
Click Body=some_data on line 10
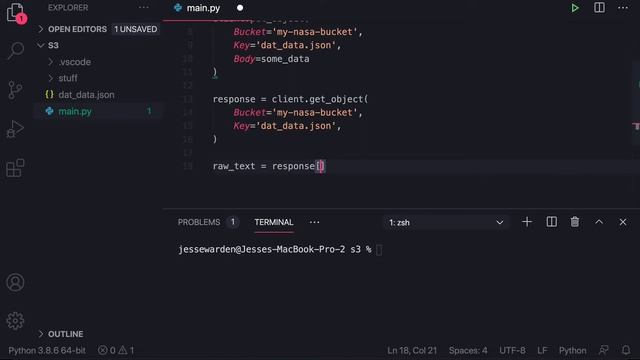pyautogui.click(x=271, y=59)
